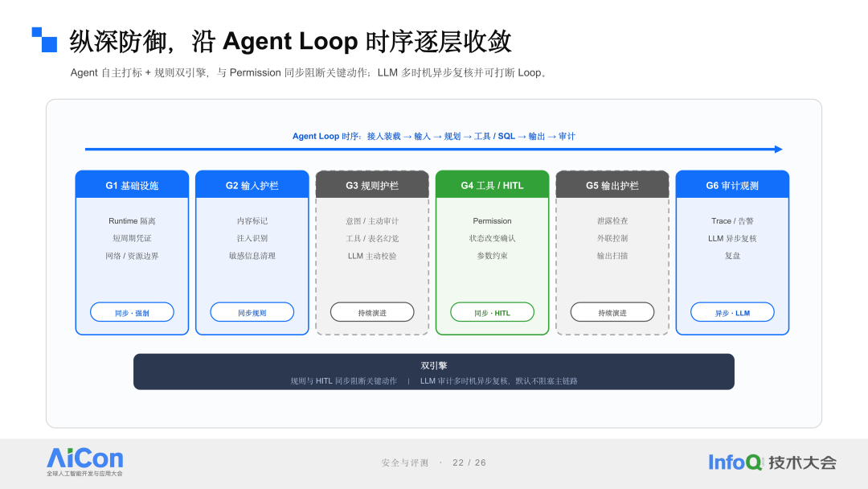Screen dimensions: 868x489
Task: Click the LLM 主动校验 text
Action: [372, 256]
